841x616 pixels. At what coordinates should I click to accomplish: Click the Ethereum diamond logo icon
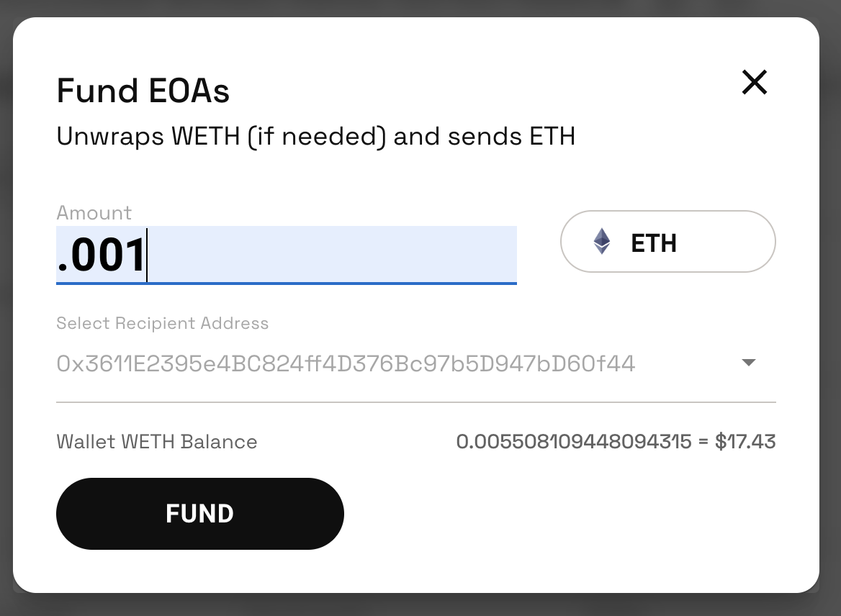click(x=602, y=242)
